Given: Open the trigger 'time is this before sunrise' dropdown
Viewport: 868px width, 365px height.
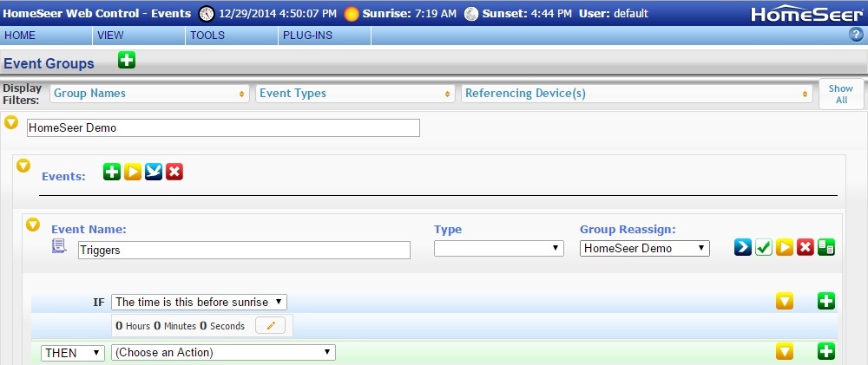Looking at the screenshot, I should (199, 302).
